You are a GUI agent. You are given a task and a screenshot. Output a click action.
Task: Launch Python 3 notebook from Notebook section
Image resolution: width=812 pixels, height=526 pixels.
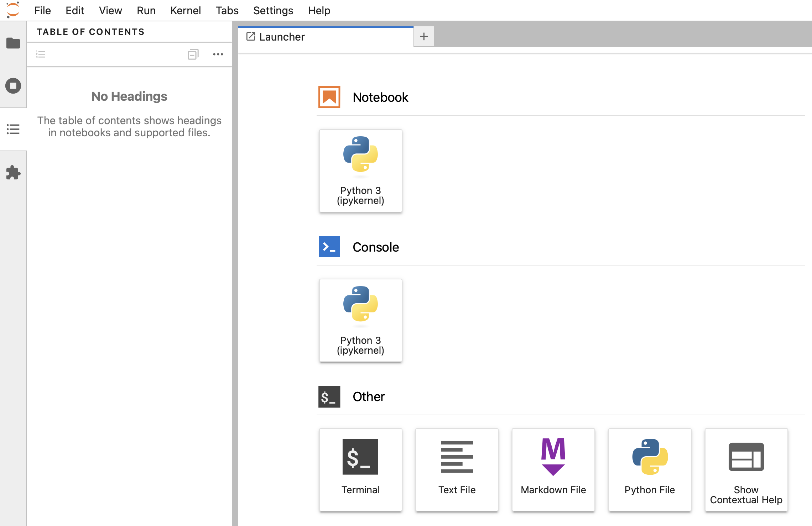[x=360, y=170]
